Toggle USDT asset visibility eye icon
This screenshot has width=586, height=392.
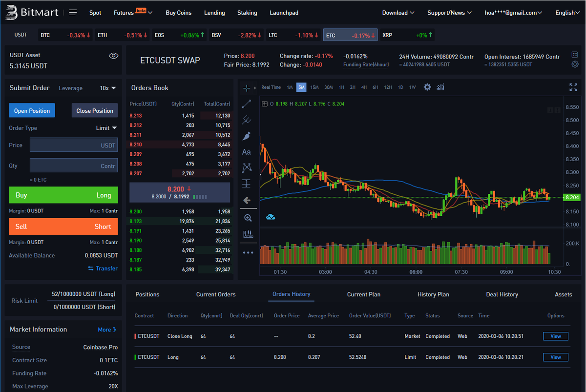point(113,56)
